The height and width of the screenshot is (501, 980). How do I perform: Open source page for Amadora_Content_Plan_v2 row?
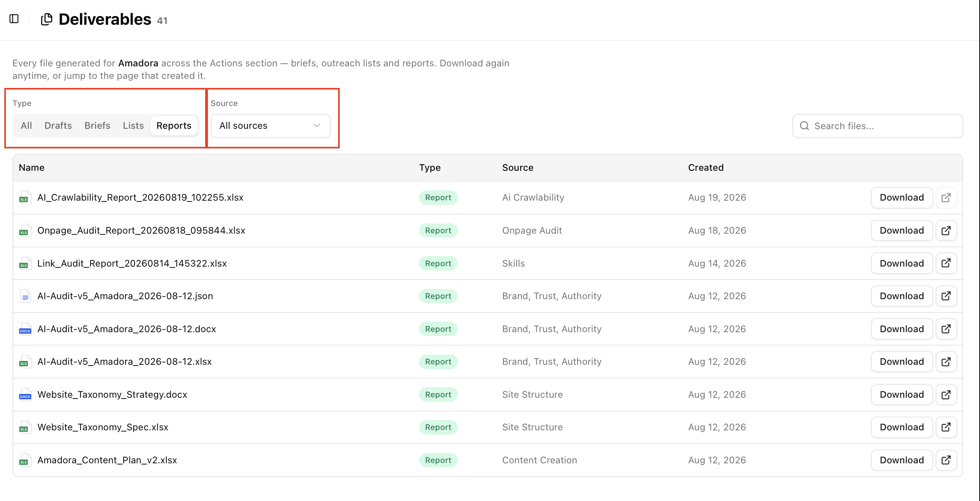tap(946, 460)
